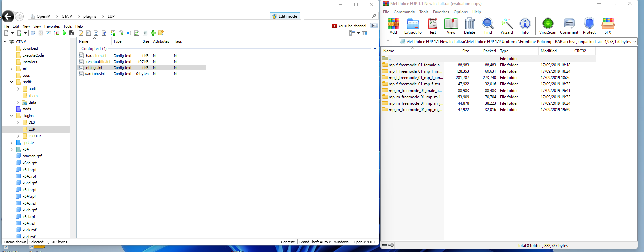This screenshot has height=252, width=644.
Task: Click OpenIV back navigation arrow
Action: click(x=8, y=16)
